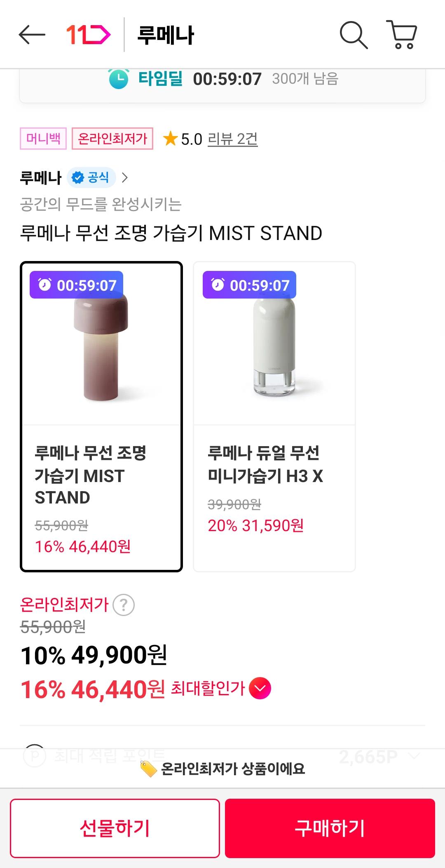Viewport: 445px width, 868px height.
Task: Tap the 온라인최저가 상품이에요 banner
Action: point(222,768)
